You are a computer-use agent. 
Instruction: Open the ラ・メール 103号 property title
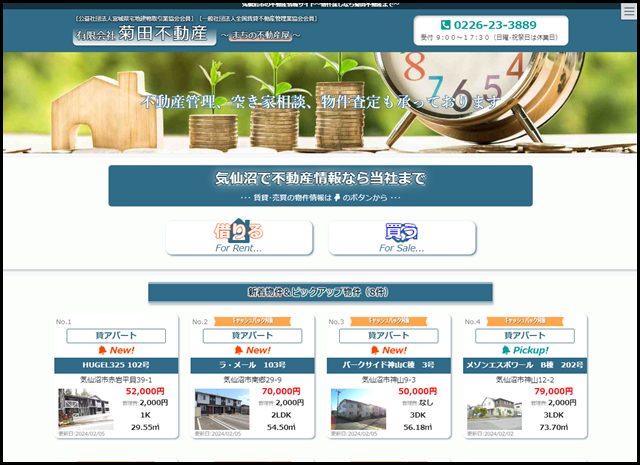pyautogui.click(x=252, y=365)
